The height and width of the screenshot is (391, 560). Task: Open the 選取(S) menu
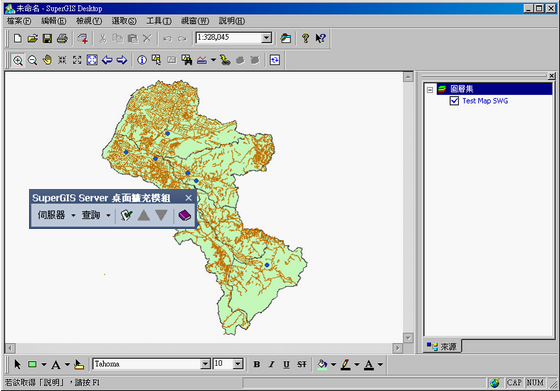124,21
